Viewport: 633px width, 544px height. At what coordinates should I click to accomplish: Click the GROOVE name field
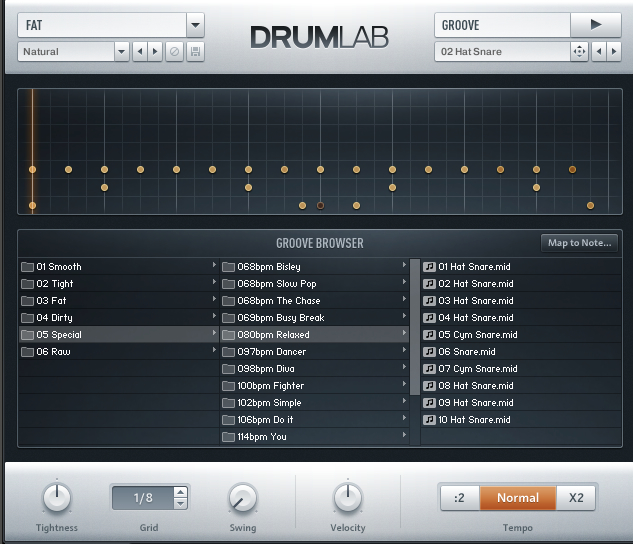tap(502, 25)
